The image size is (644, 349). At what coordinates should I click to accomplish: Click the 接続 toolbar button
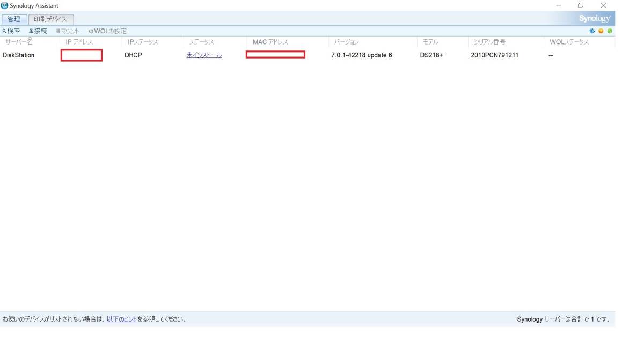38,31
